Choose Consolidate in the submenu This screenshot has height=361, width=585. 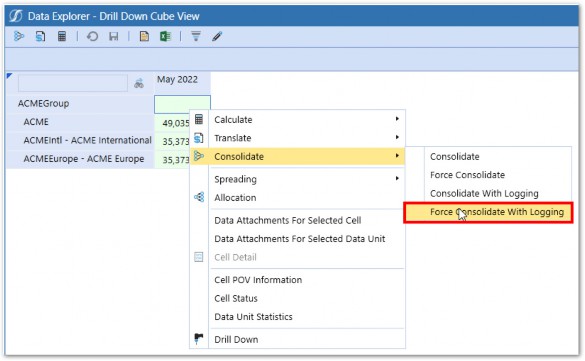488,156
